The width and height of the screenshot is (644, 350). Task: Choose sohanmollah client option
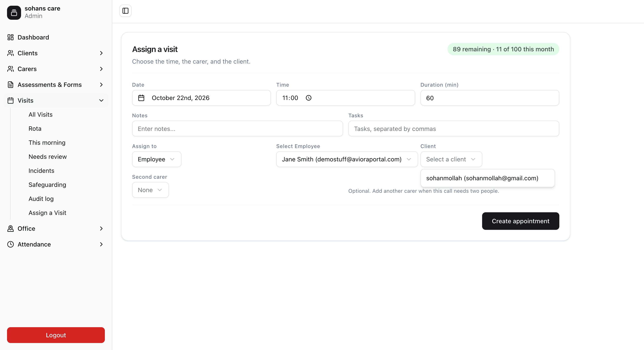[487, 178]
